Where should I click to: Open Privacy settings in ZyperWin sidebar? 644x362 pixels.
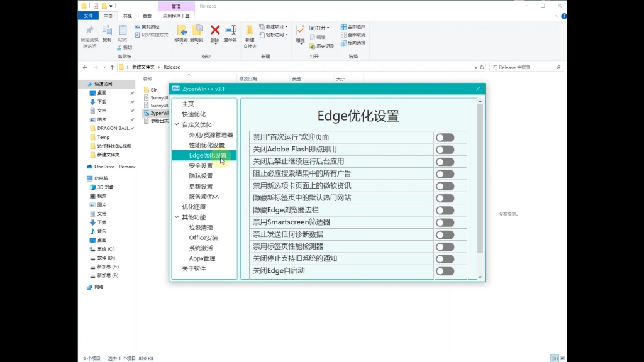(x=201, y=176)
